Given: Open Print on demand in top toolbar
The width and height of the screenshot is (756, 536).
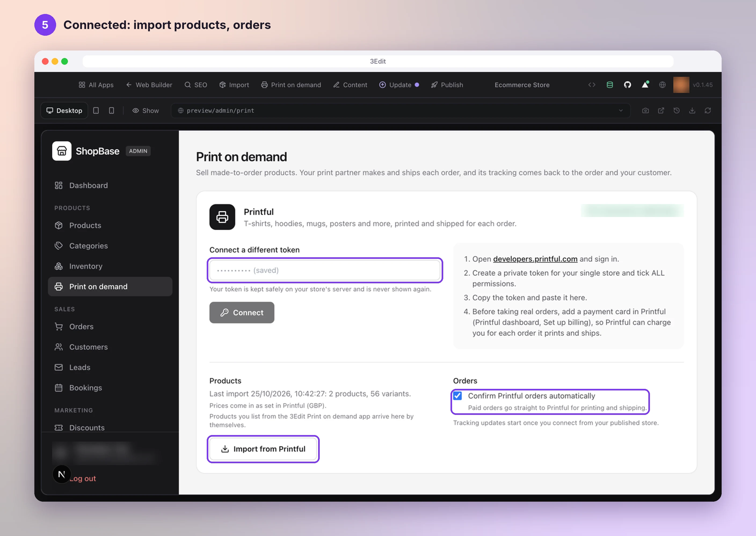Looking at the screenshot, I should [291, 85].
